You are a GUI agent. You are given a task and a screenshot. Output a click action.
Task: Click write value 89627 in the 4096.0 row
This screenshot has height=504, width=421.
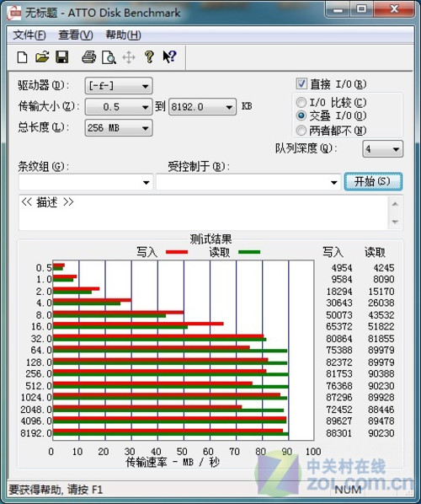[x=339, y=421]
